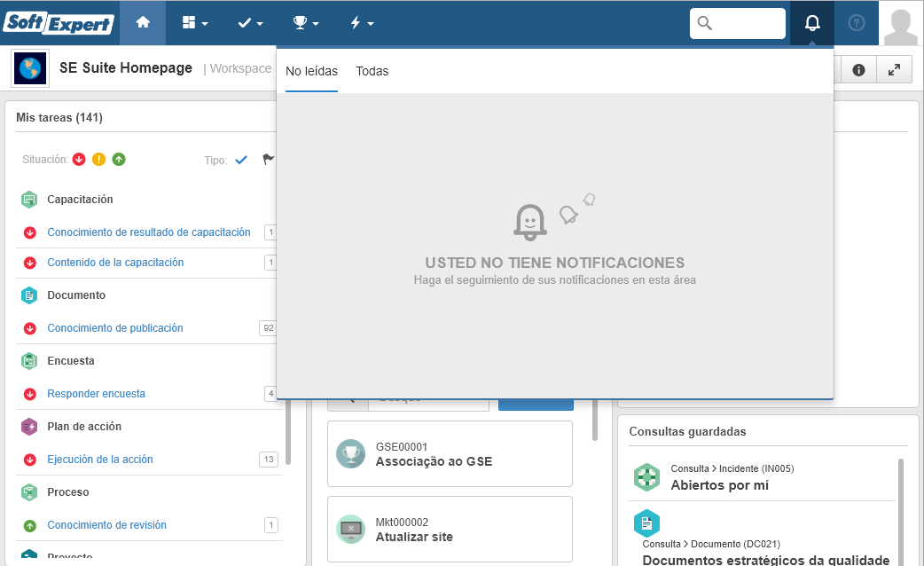Image resolution: width=924 pixels, height=566 pixels.
Task: Click the 13 count badge
Action: coord(268,460)
